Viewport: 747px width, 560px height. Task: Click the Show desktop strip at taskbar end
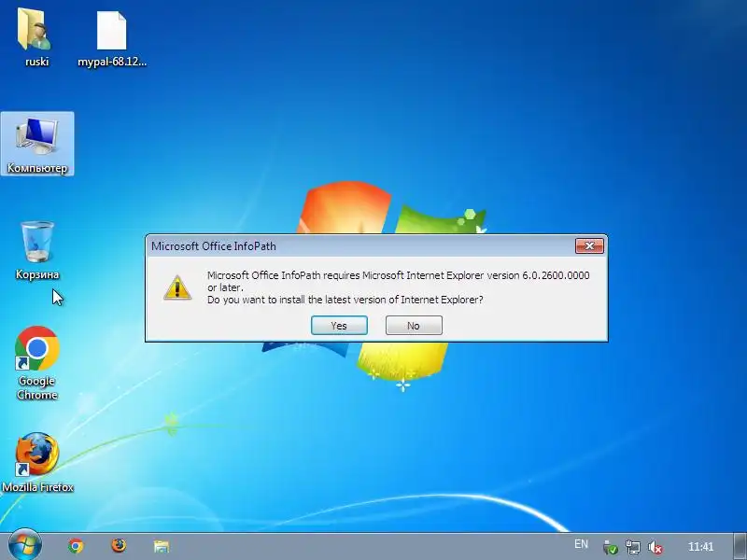point(740,546)
